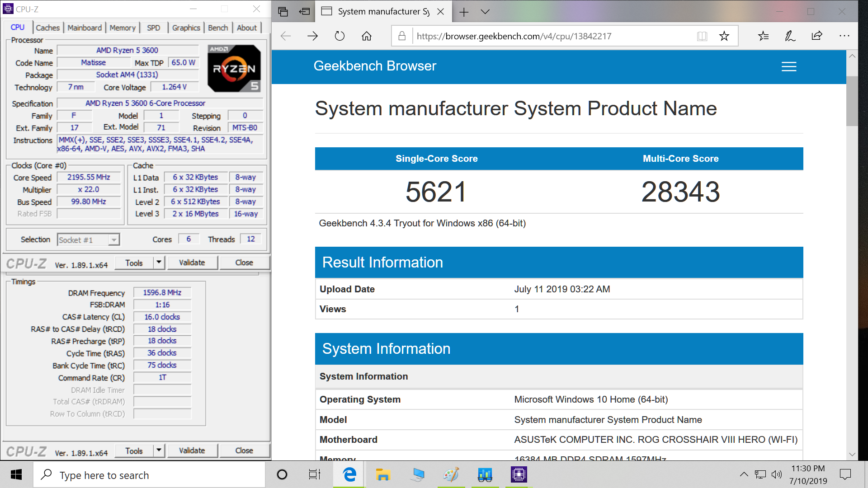Open the CPU-Z About tab
Viewport: 868px width, 488px height.
[246, 28]
